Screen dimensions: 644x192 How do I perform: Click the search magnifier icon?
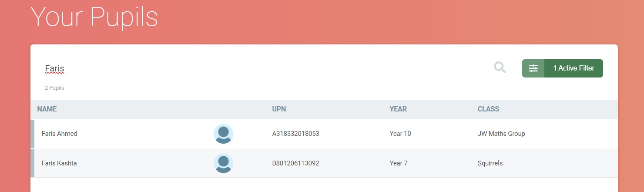[500, 67]
